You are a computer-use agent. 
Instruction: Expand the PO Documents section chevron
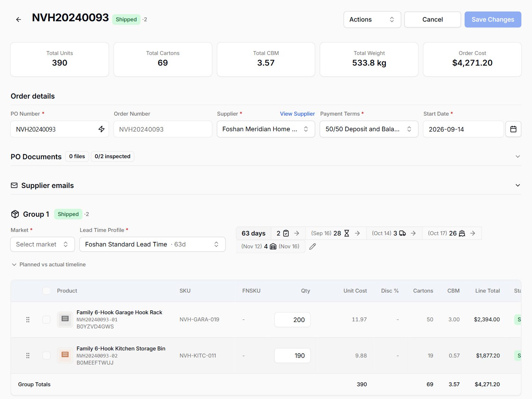tap(518, 156)
